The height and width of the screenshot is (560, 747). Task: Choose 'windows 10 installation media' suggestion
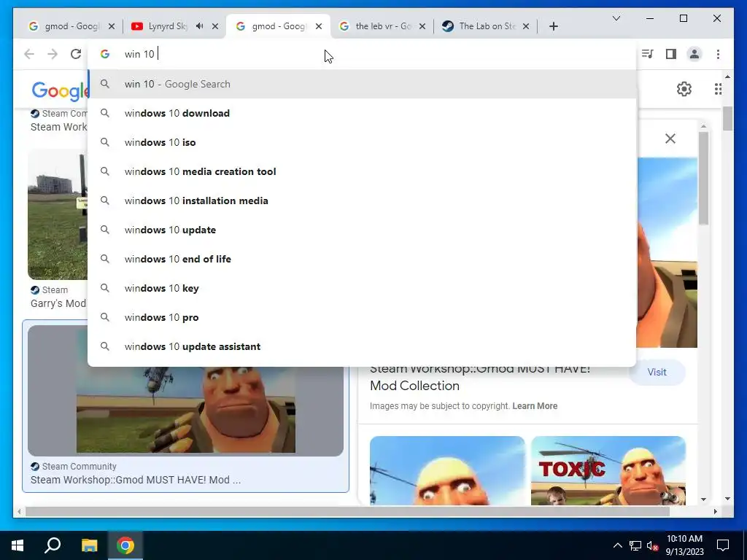coord(362,201)
